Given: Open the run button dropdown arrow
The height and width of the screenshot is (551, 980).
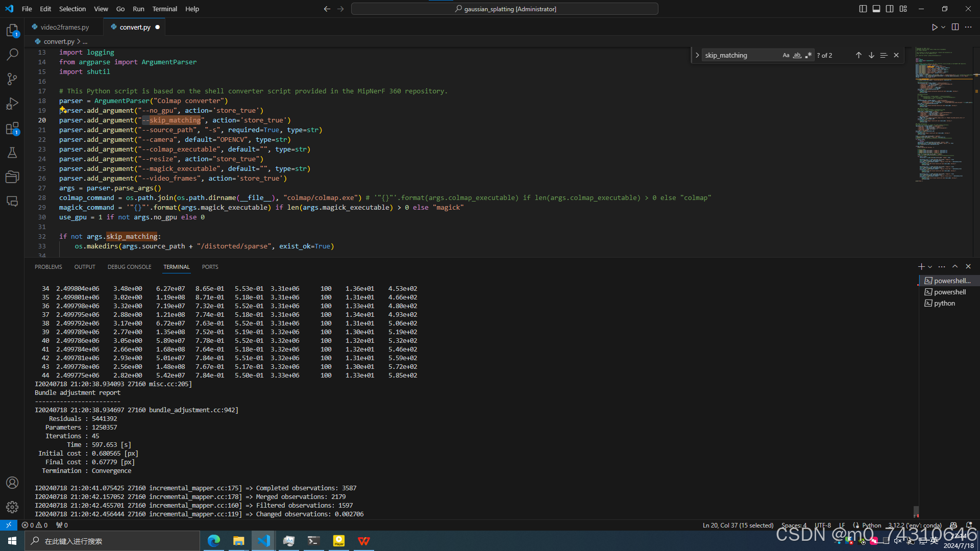Looking at the screenshot, I should tap(943, 27).
